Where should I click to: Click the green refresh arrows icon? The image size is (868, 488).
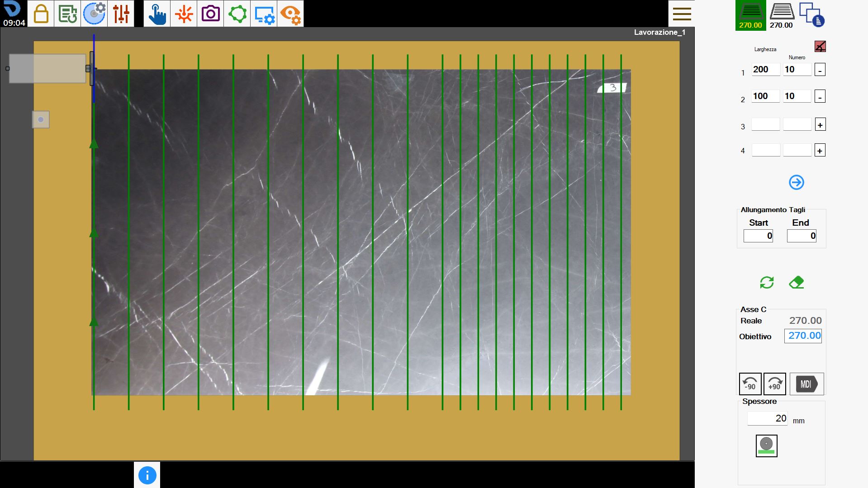coord(767,283)
